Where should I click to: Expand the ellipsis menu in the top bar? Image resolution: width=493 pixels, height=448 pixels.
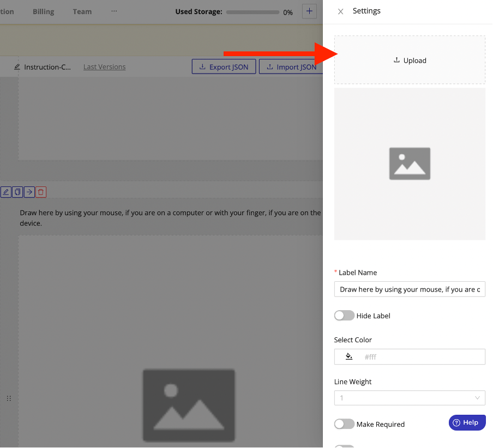(x=113, y=11)
